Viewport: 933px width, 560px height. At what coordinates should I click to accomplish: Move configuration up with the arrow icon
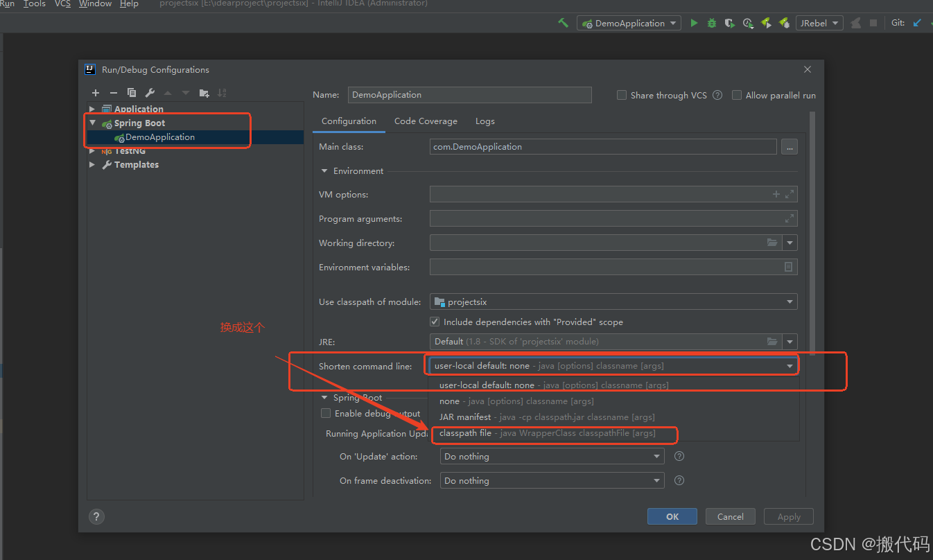pyautogui.click(x=168, y=93)
